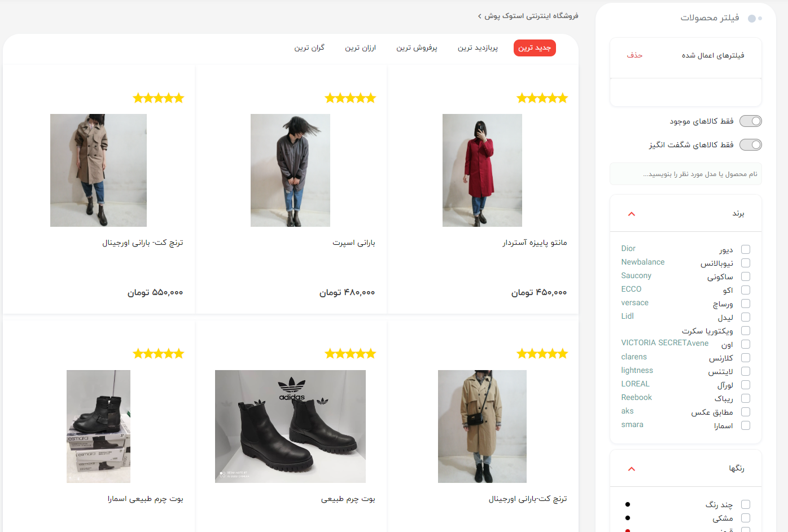Click the filter icon beside فیلتر محصولات
Screen dimensions: 788x532
[x=755, y=19]
